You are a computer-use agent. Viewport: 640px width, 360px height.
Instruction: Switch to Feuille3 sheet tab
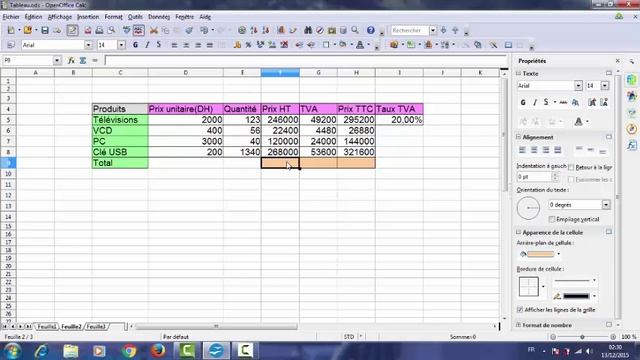(x=96, y=327)
